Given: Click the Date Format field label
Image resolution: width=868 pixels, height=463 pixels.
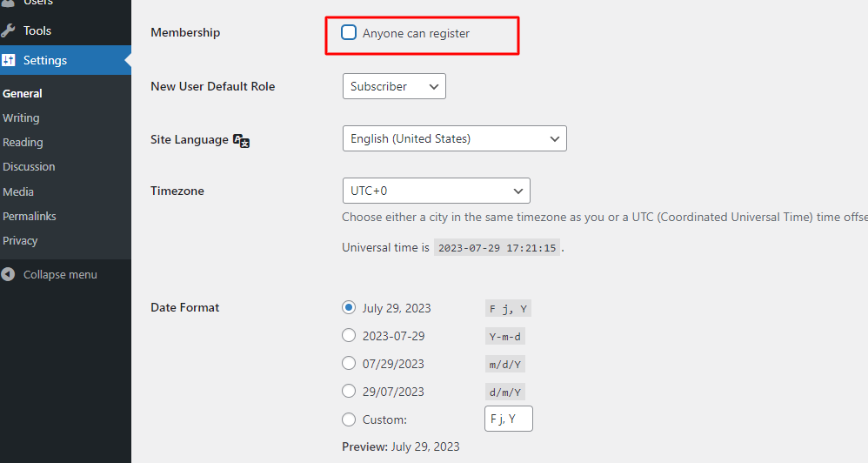Looking at the screenshot, I should click(185, 307).
